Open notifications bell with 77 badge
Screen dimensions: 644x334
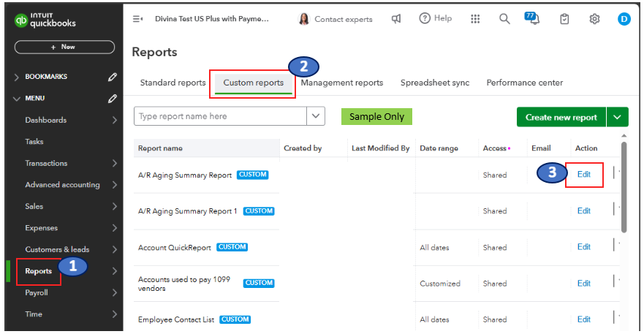(533, 18)
